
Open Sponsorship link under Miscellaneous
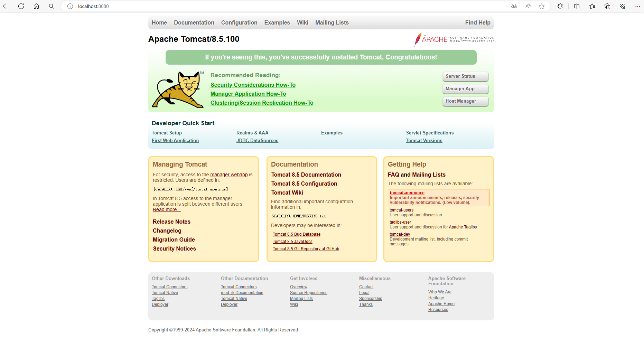[371, 299]
